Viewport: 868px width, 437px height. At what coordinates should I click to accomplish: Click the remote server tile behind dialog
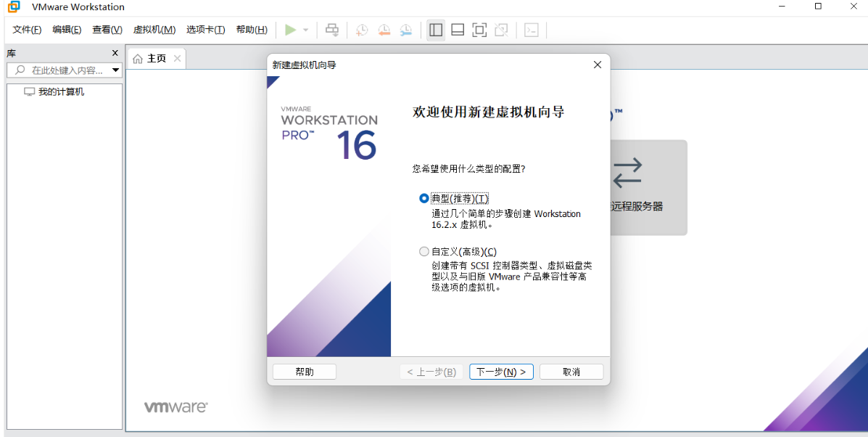click(x=649, y=187)
